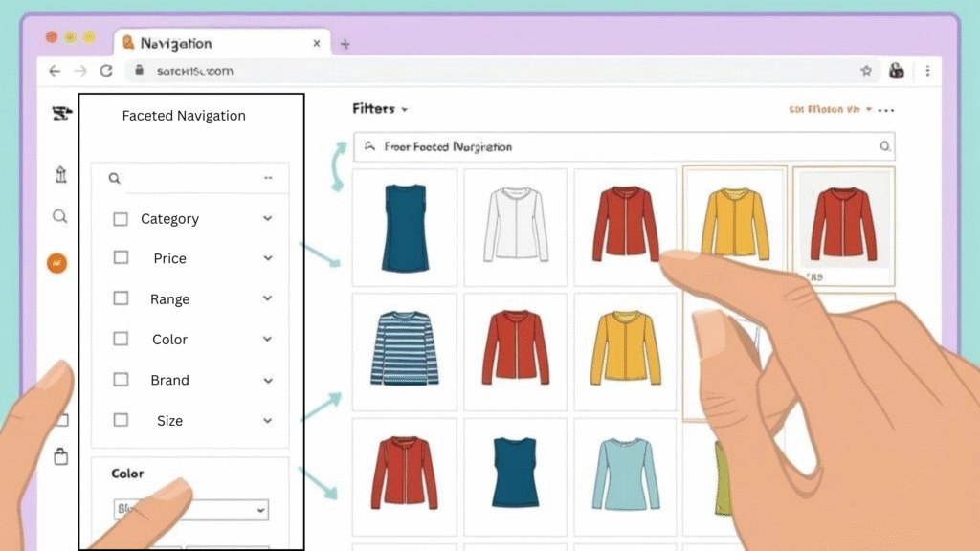The height and width of the screenshot is (551, 980).
Task: Click the bookmark star in the address bar
Action: click(x=866, y=70)
